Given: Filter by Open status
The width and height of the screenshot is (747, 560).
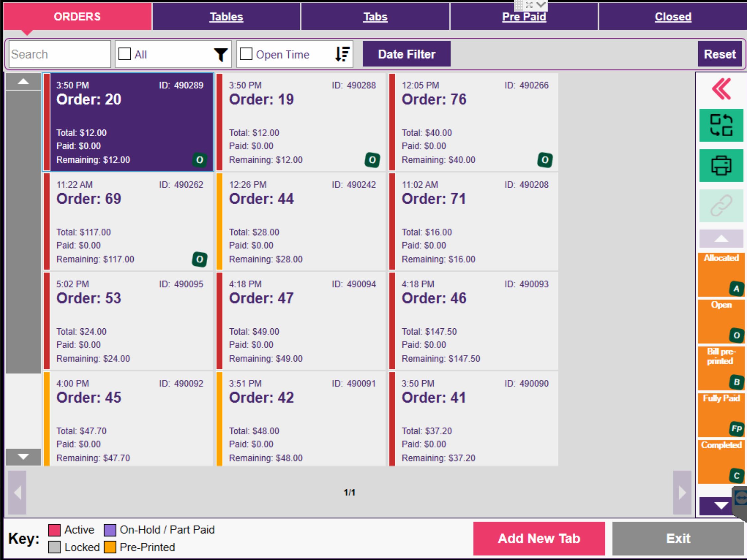Looking at the screenshot, I should [x=721, y=322].
